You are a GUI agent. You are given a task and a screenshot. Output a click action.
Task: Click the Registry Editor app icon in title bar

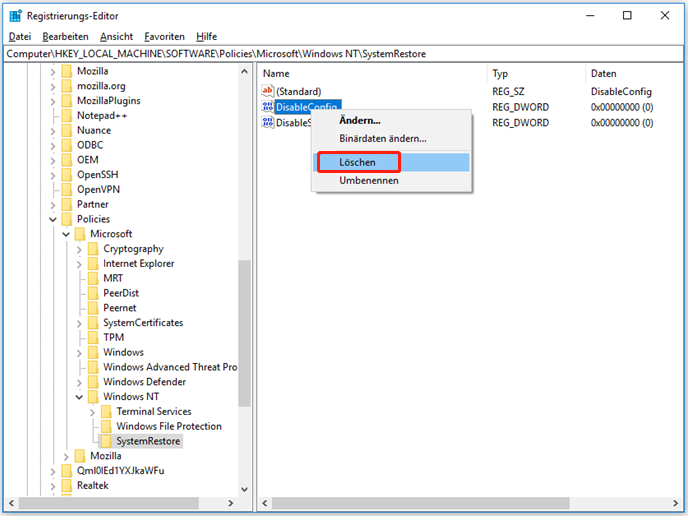16,15
